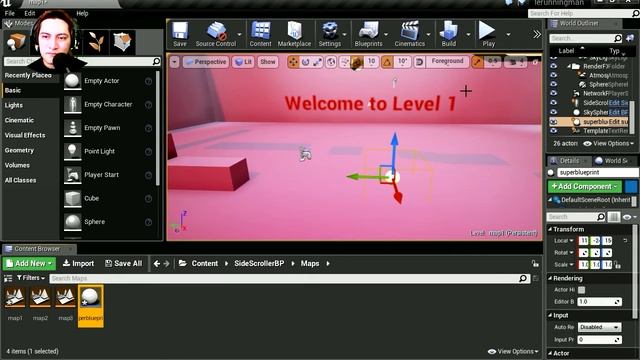640x360 pixels.
Task: Open the Cinematics toolbar icon
Action: pyautogui.click(x=409, y=34)
